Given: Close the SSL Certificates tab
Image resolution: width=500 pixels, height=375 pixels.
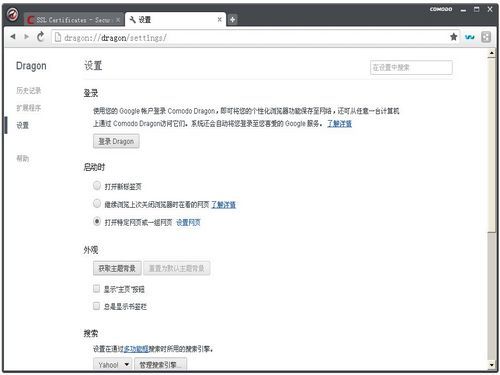Looking at the screenshot, I should [x=118, y=20].
